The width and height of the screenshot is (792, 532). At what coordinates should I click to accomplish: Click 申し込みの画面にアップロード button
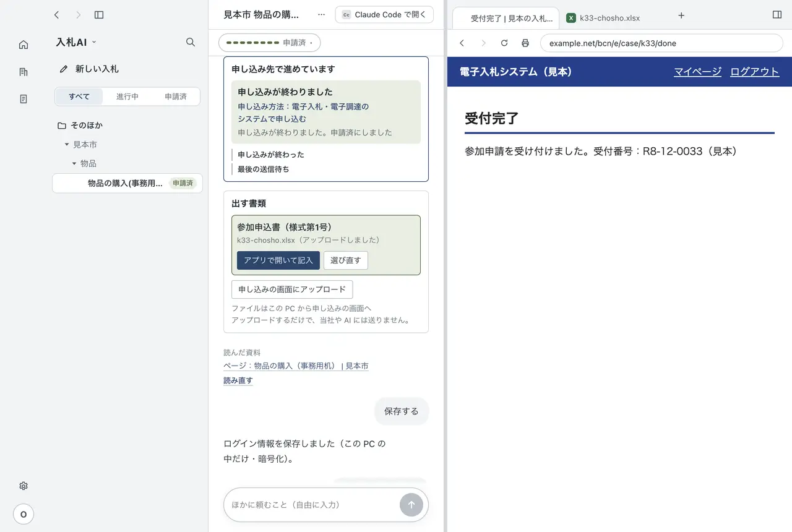pyautogui.click(x=292, y=290)
